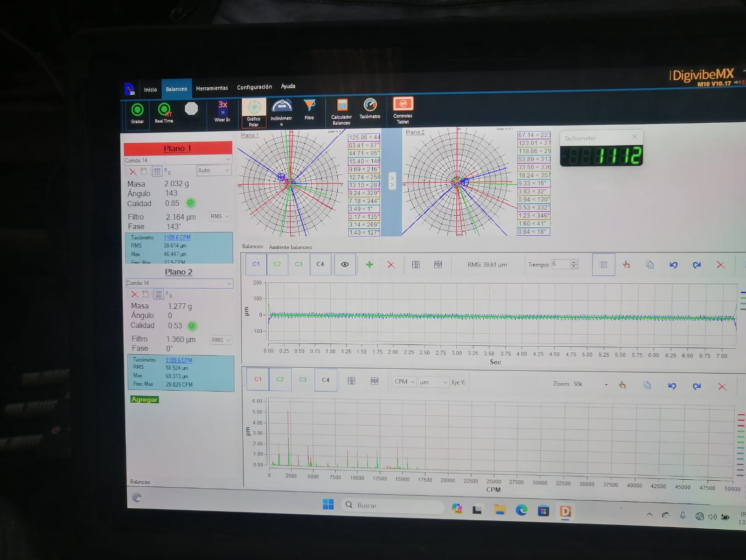This screenshot has width=746, height=560.
Task: Click the red X beside the green plus
Action: pos(391,265)
